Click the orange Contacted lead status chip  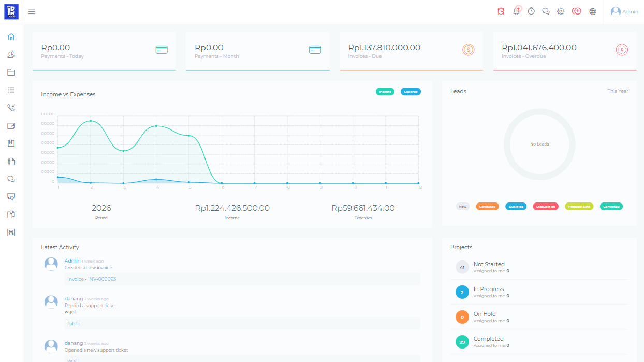(487, 207)
